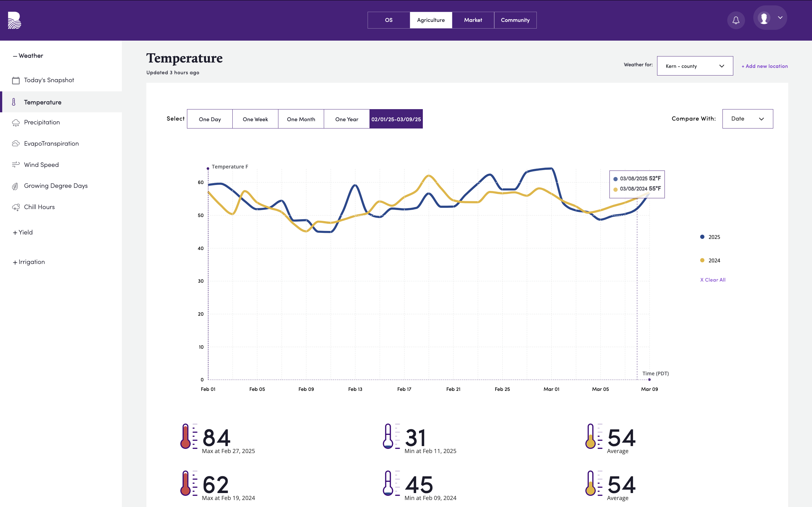Viewport: 812px width, 507px height.
Task: Open notifications bell
Action: [736, 20]
